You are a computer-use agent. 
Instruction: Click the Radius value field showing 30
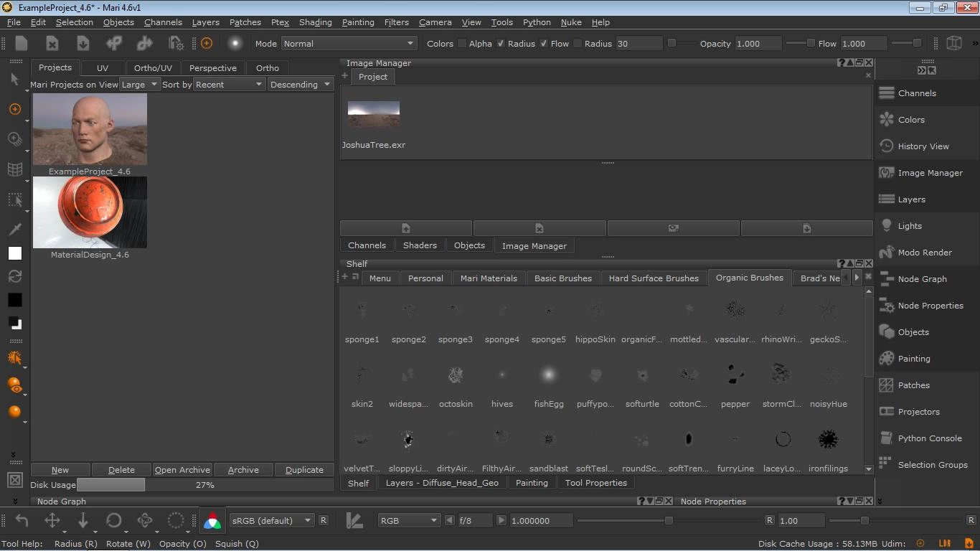click(x=639, y=44)
